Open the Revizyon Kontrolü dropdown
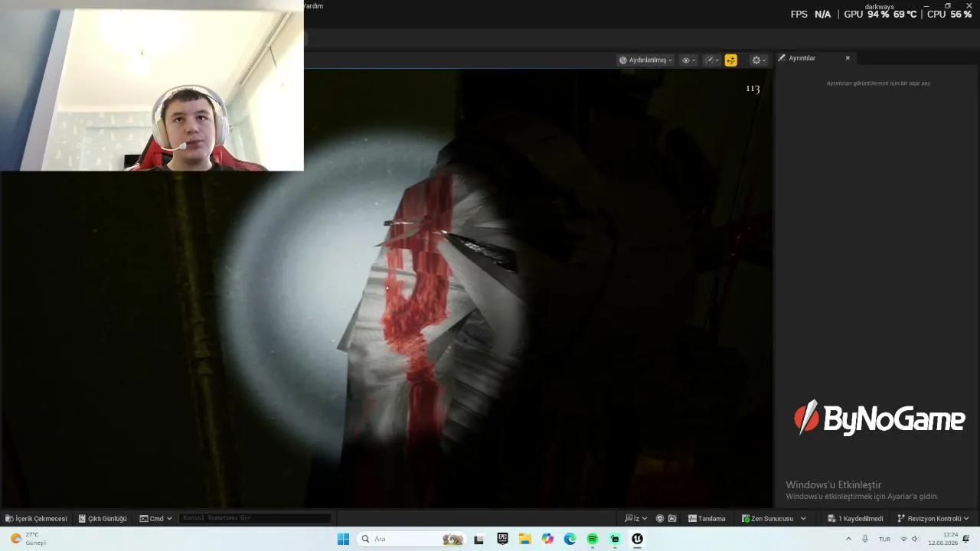 click(933, 518)
